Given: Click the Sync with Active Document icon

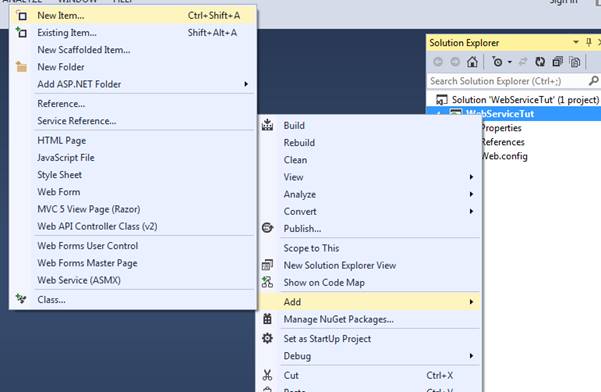Looking at the screenshot, I should tap(523, 62).
